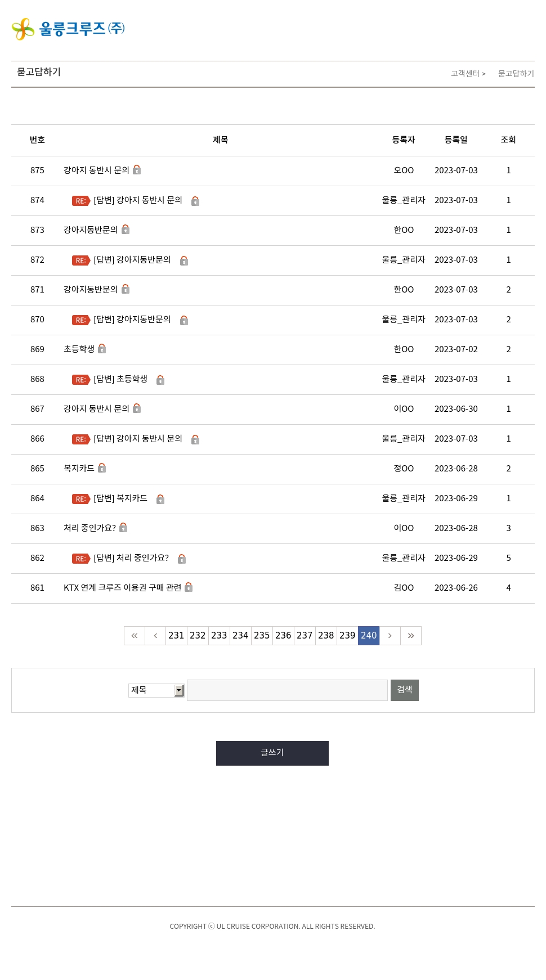Screen dimensions: 546x980
Task: Click lock icon on post 875
Action: point(137,170)
